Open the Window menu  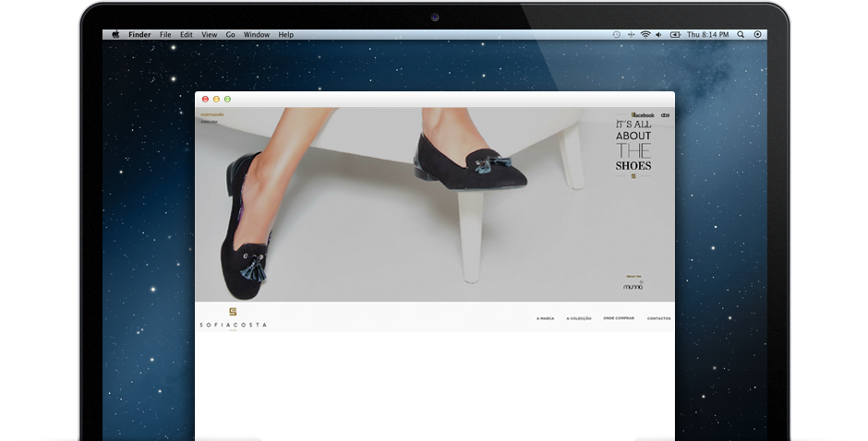[257, 34]
